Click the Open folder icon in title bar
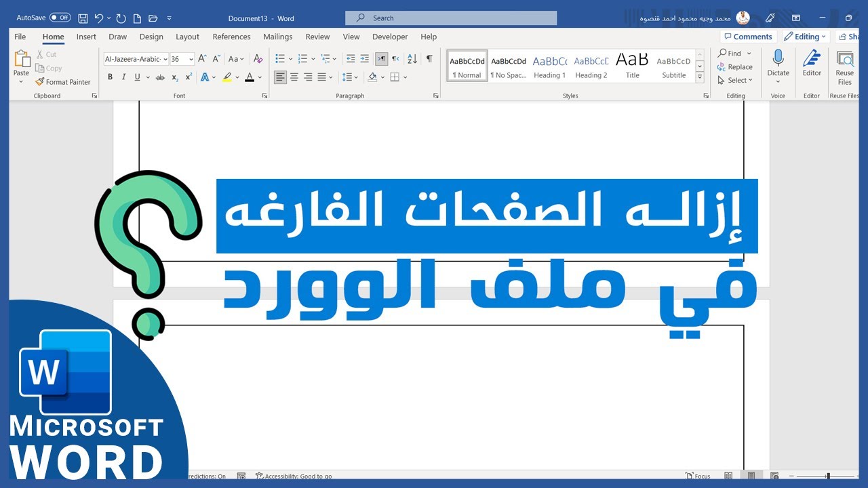 (153, 18)
